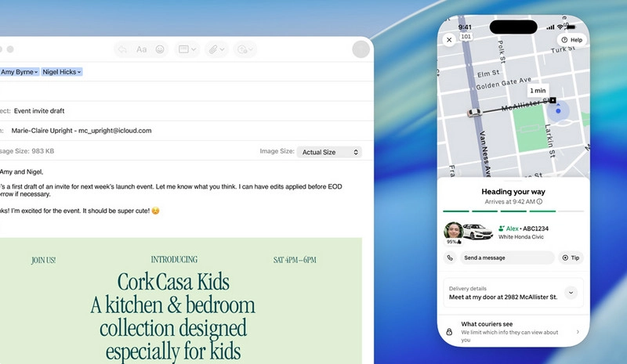Tap the Tip button
627x364 pixels.
pyautogui.click(x=571, y=258)
